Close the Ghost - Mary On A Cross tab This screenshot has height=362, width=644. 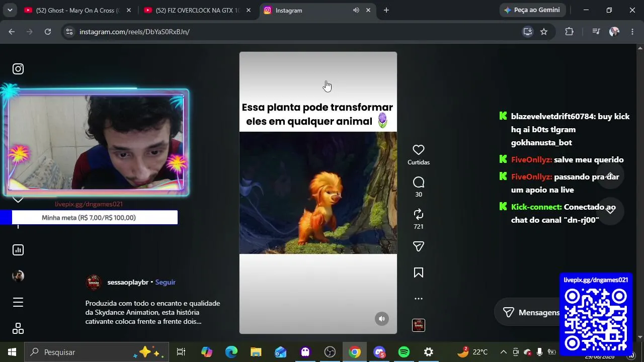point(129,10)
